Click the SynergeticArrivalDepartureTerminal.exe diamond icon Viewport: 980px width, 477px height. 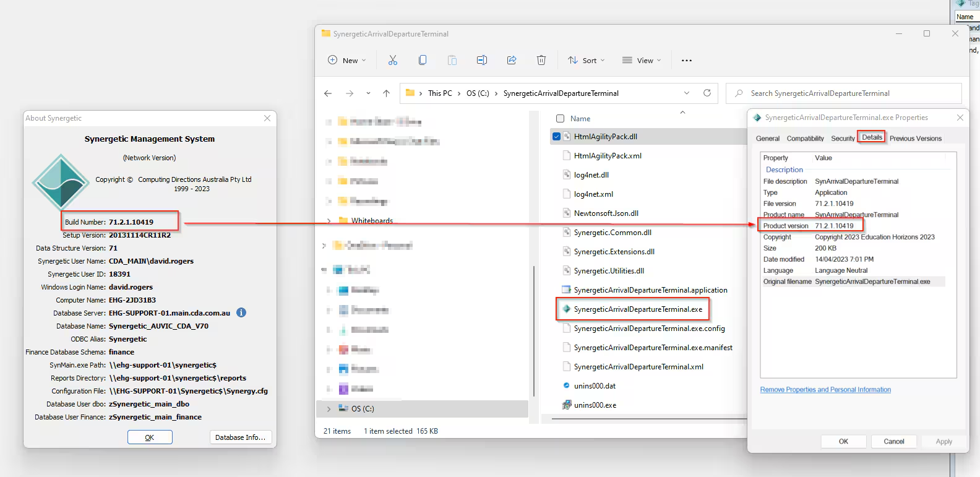tap(566, 309)
